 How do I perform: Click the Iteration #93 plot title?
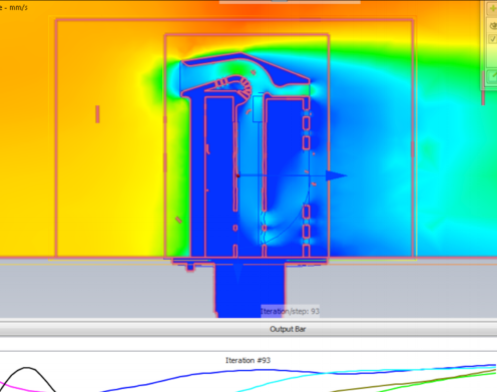pos(248,360)
